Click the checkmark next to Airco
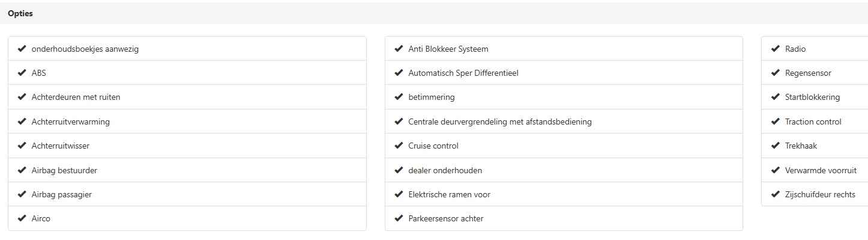 pos(22,218)
